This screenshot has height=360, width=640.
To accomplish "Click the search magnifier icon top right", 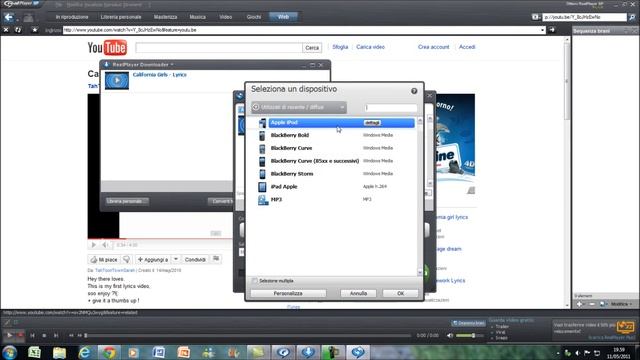I will 632,17.
